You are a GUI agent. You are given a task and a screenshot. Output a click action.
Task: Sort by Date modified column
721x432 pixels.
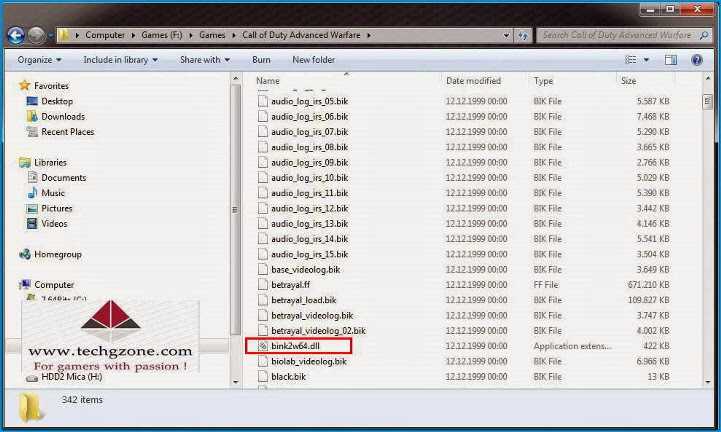coord(473,81)
